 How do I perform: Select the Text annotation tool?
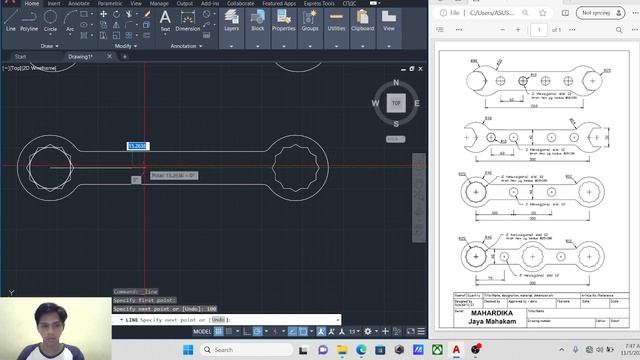pos(165,20)
